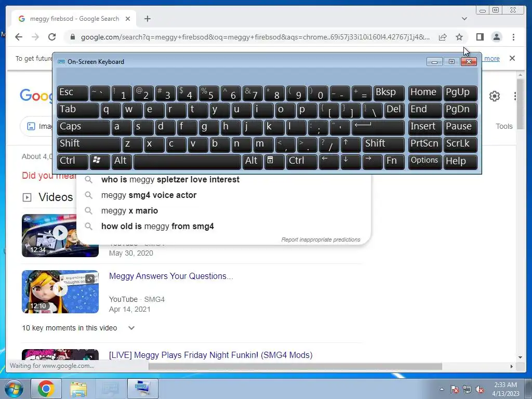The height and width of the screenshot is (399, 532).
Task: Click the horizontal scrollbar thumb
Action: (x=295, y=366)
